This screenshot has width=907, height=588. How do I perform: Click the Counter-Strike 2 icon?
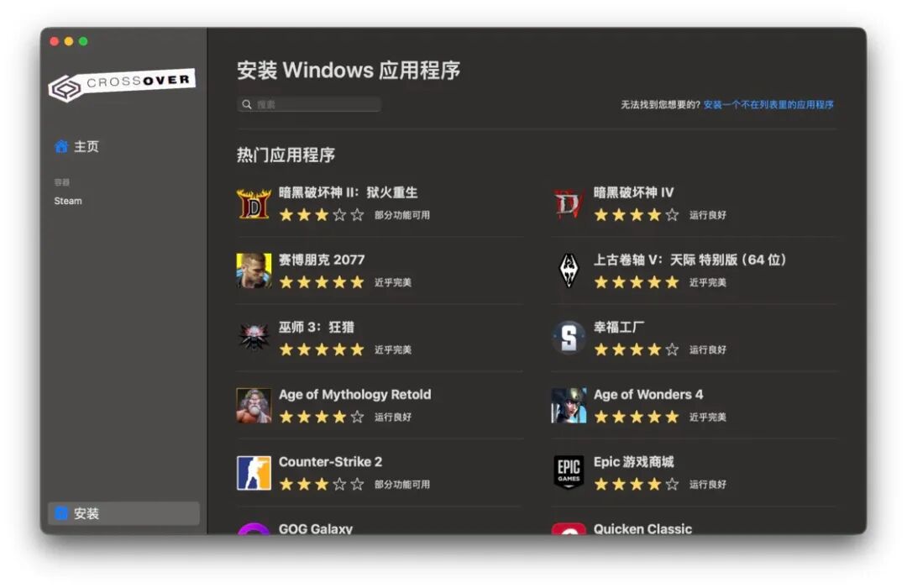(x=254, y=473)
